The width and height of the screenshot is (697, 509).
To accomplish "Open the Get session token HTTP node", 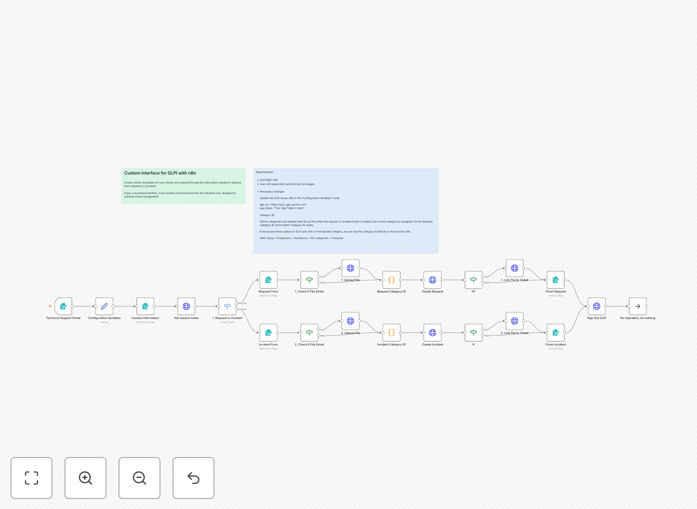I will click(x=186, y=306).
